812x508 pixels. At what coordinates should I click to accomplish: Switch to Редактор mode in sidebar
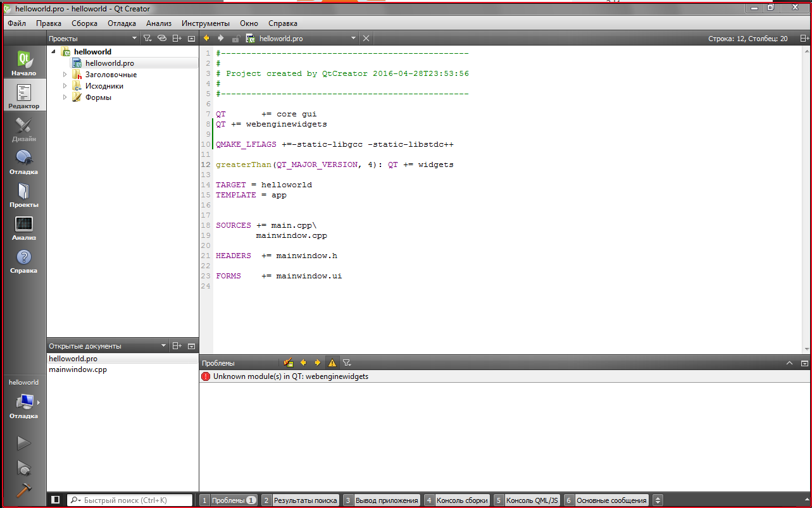pos(24,96)
